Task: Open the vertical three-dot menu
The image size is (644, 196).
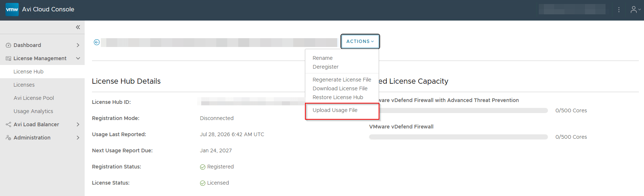Action: coord(619,10)
